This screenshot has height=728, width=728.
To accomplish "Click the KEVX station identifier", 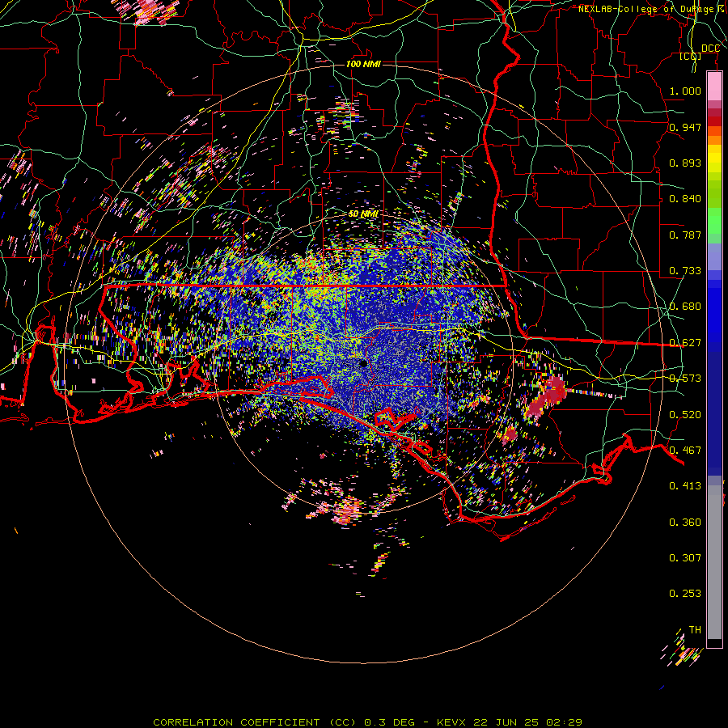I will coord(451,722).
